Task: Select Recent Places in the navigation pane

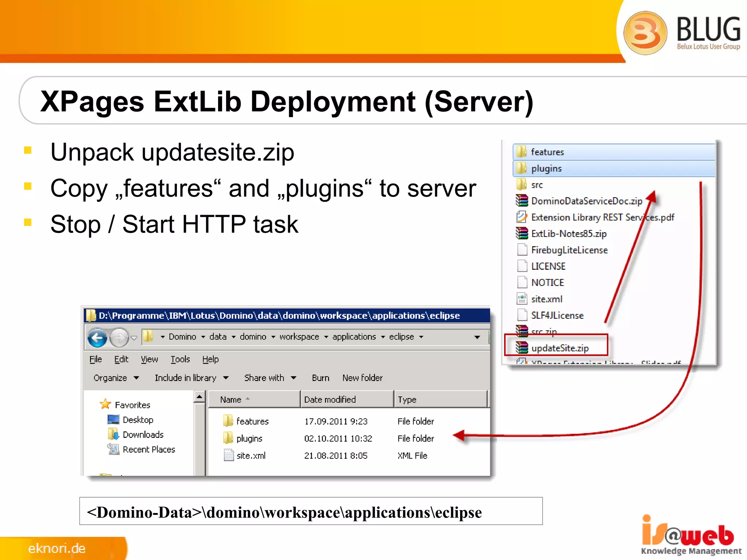Action: click(x=149, y=450)
